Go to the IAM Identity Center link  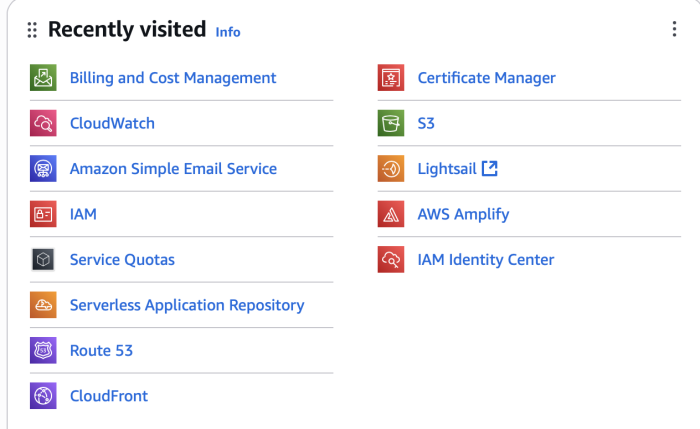pos(486,260)
